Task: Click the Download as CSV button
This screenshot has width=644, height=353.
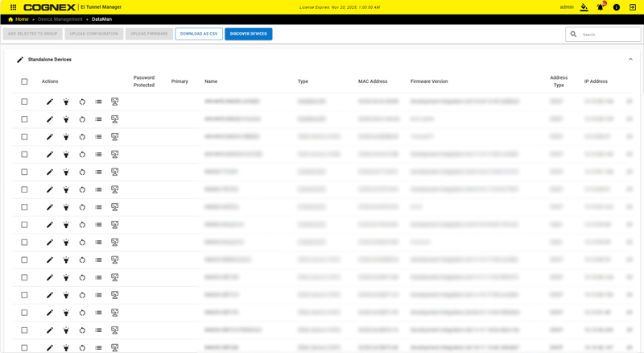Action: (199, 34)
